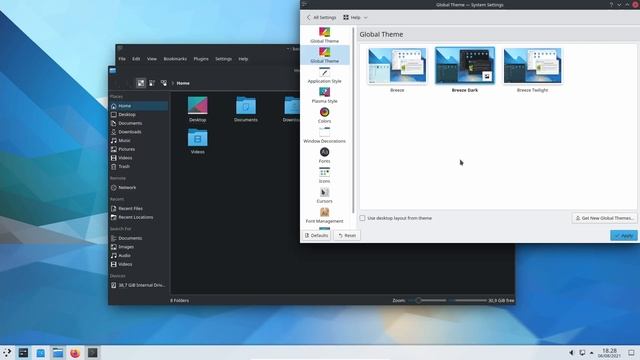The height and width of the screenshot is (360, 640).
Task: Open Dolphin's Help menu
Action: coord(243,59)
